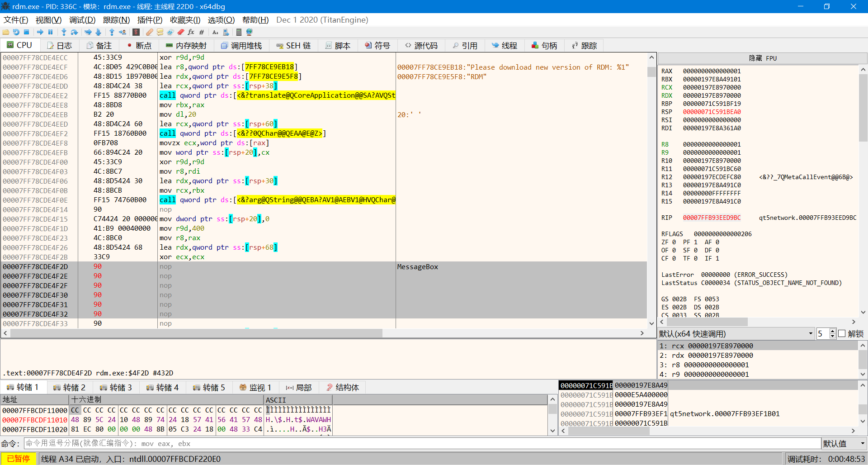
Task: Open the 跟踪(N) menu
Action: pyautogui.click(x=116, y=20)
